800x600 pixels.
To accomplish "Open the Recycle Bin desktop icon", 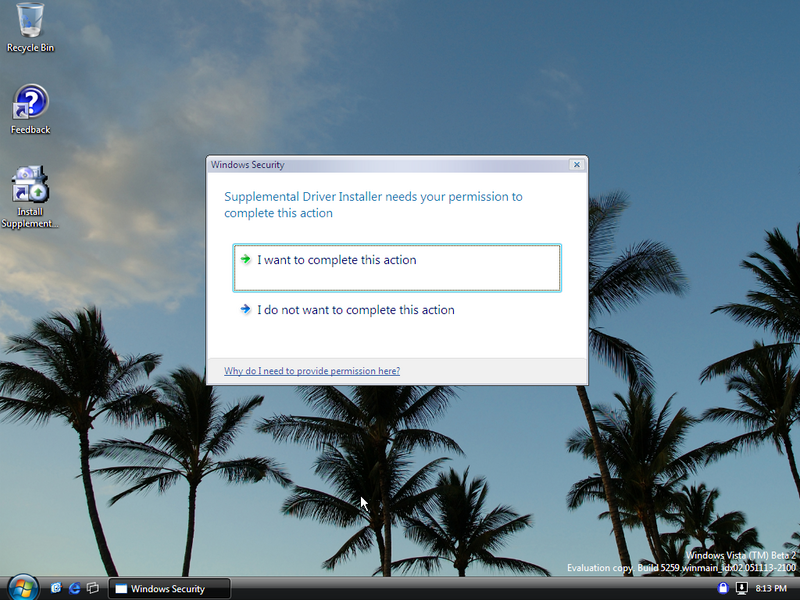I will point(30,28).
